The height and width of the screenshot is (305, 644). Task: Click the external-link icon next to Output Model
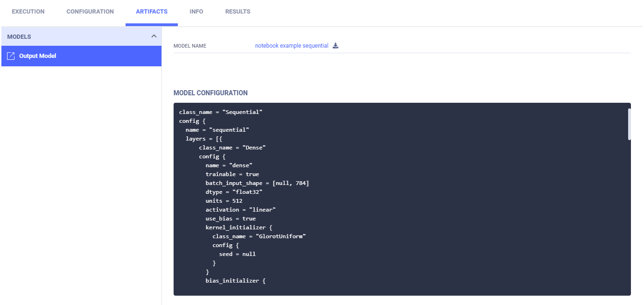point(11,56)
